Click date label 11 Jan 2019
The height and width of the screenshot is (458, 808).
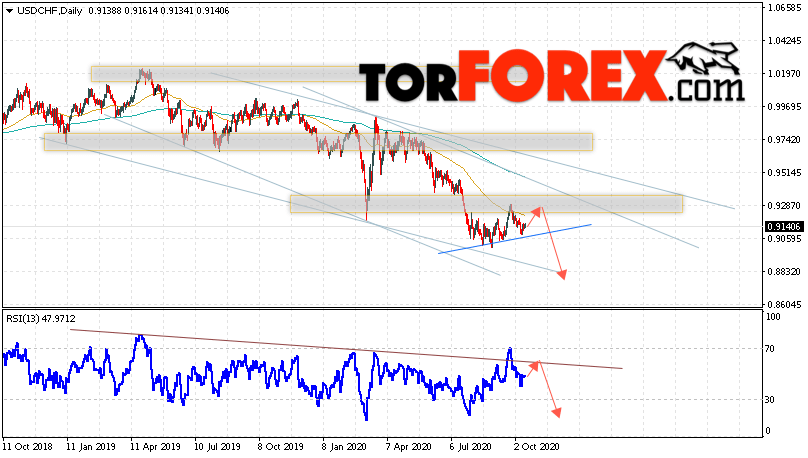pos(91,447)
